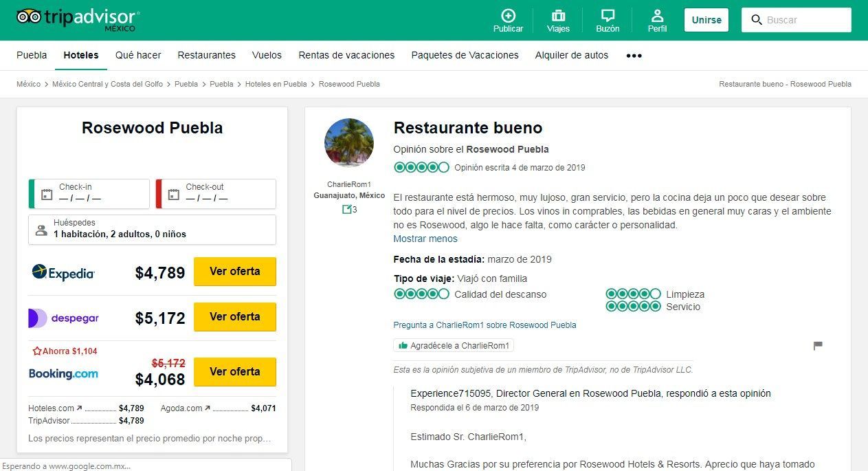Open the Vuelos tab
Image resolution: width=868 pixels, height=471 pixels.
(267, 55)
